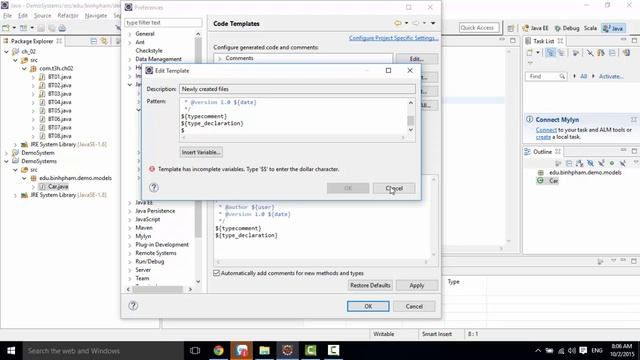Image resolution: width=640 pixels, height=360 pixels.
Task: Open Windows Start menu
Action: [x=11, y=351]
